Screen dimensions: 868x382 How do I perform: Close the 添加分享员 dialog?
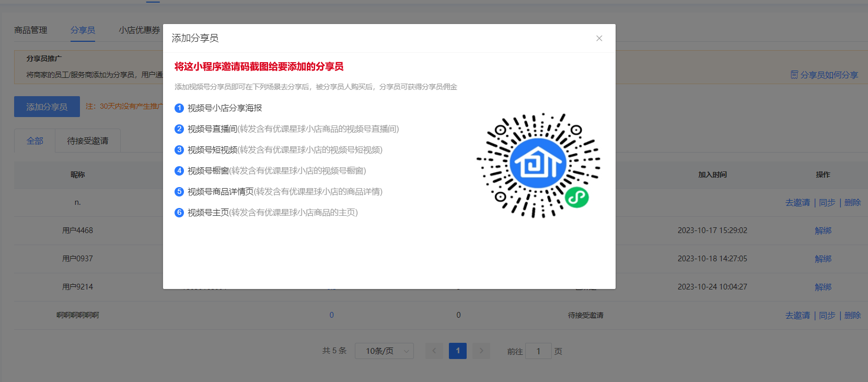[599, 38]
